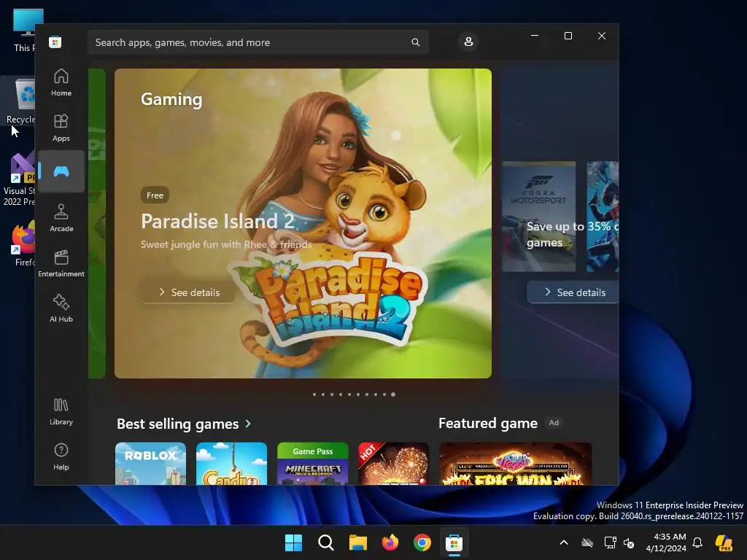Viewport: 747px width, 560px height.
Task: Select the last carousel page dot
Action: pyautogui.click(x=393, y=394)
